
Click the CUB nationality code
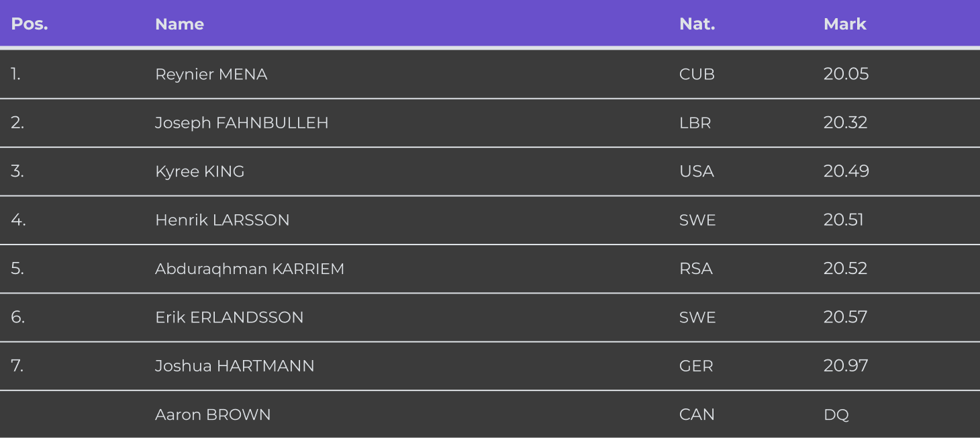[697, 75]
